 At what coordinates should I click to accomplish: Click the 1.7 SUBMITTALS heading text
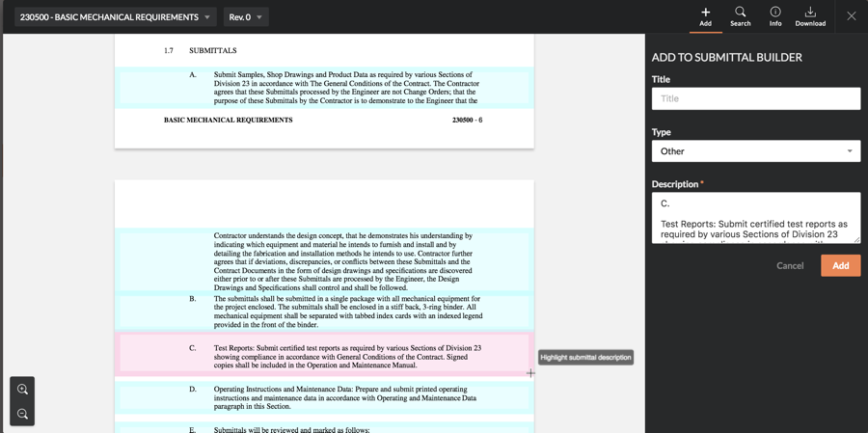pos(201,50)
